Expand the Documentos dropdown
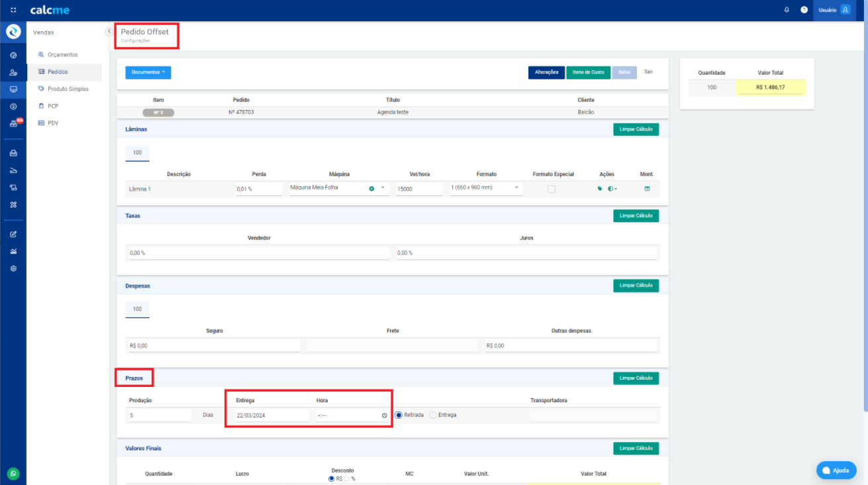 point(148,72)
